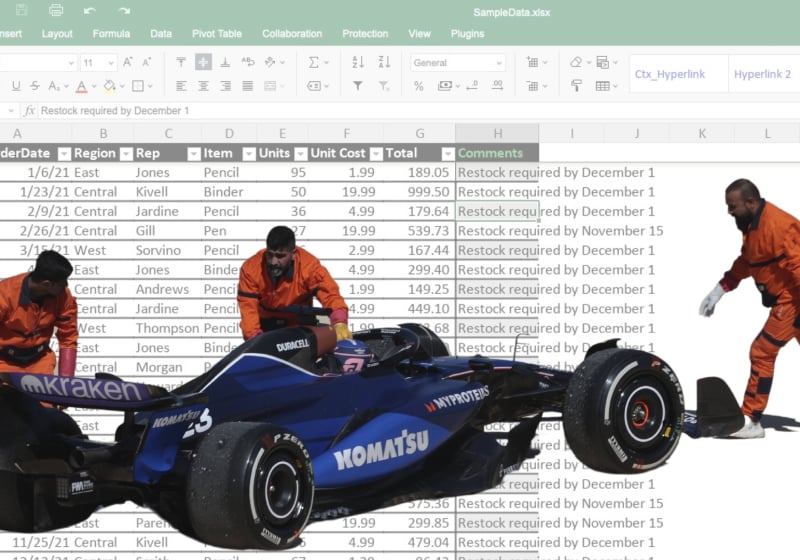Toggle wrap text
Screen dimensions: 800x560
coord(248,62)
